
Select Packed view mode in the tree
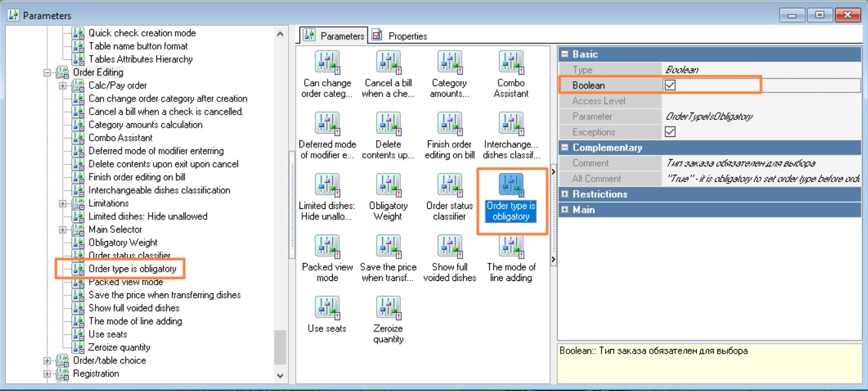126,282
